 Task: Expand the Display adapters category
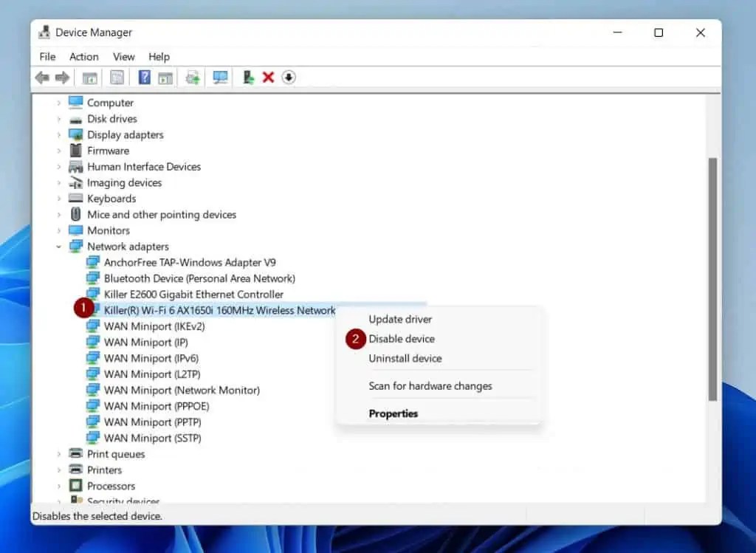click(60, 134)
